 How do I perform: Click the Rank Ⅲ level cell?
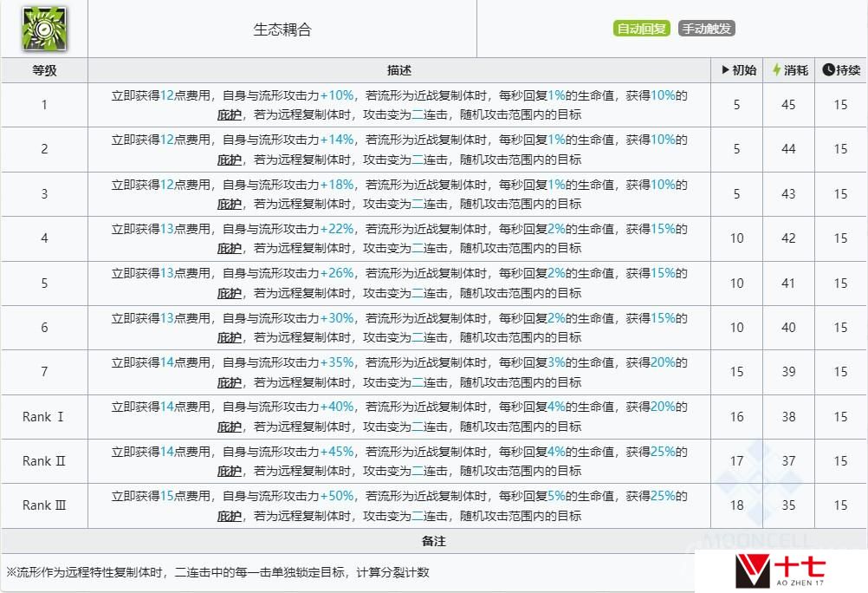point(44,505)
